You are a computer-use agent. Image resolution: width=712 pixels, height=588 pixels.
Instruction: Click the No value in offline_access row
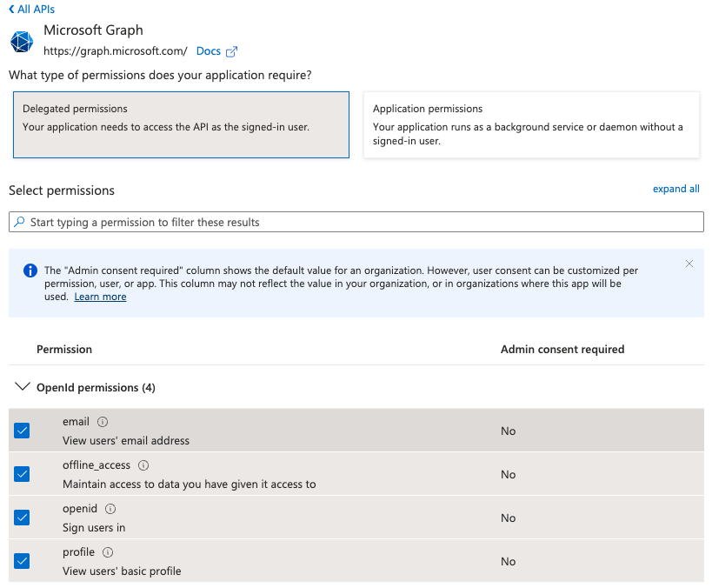tap(508, 474)
